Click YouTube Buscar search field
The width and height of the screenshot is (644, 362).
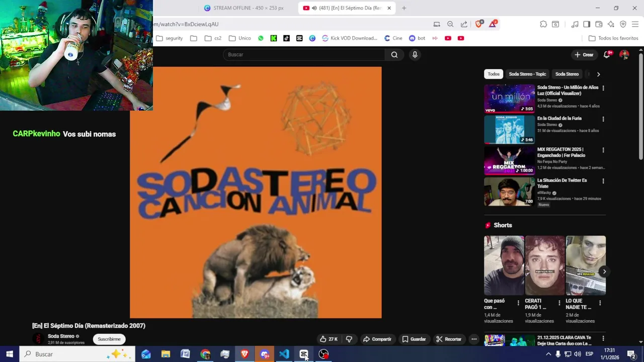pos(304,55)
